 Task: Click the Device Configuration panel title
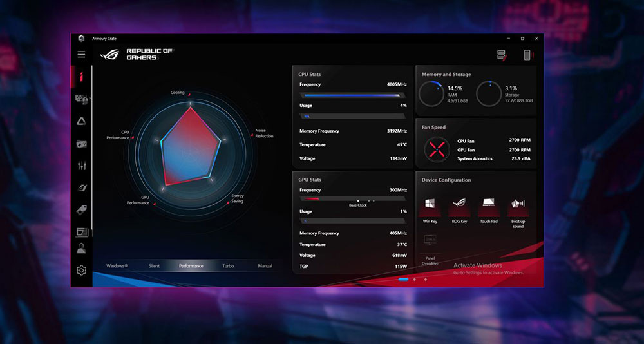coord(446,180)
